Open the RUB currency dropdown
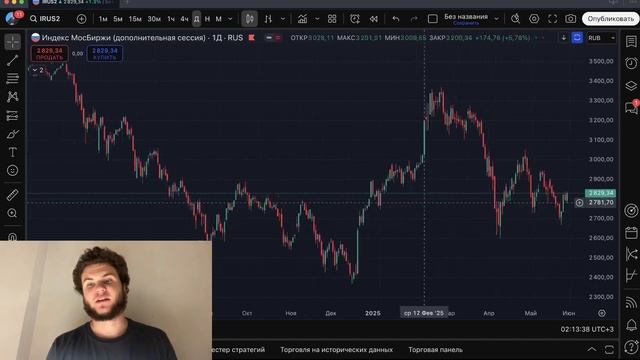This screenshot has height=360, width=640. coord(601,38)
